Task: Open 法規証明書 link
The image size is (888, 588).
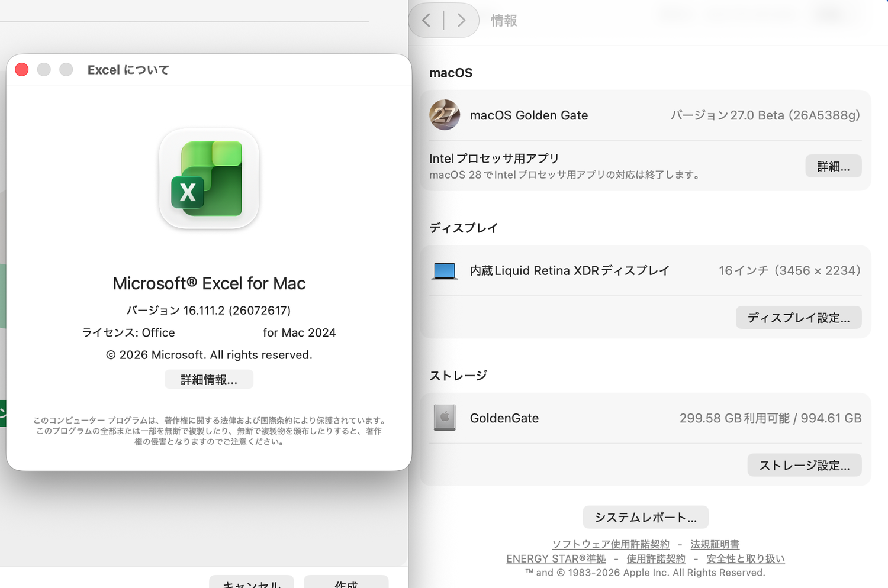Action: click(x=715, y=544)
